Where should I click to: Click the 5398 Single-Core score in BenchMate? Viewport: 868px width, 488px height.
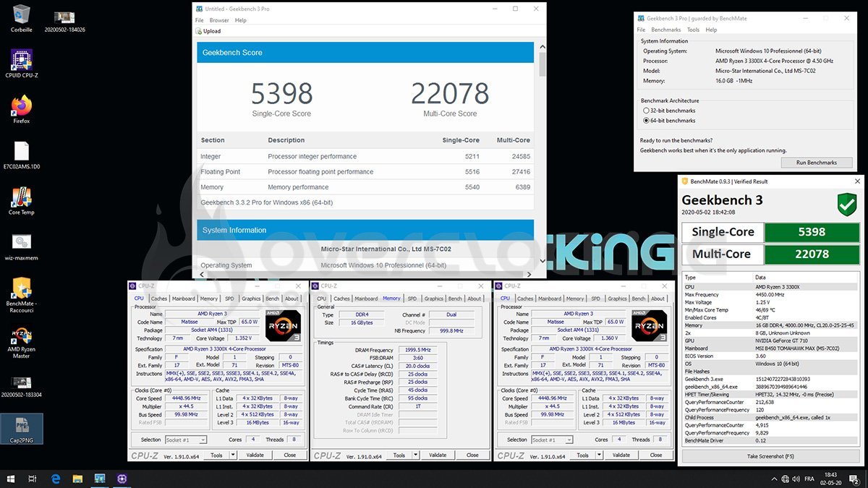[x=812, y=232]
